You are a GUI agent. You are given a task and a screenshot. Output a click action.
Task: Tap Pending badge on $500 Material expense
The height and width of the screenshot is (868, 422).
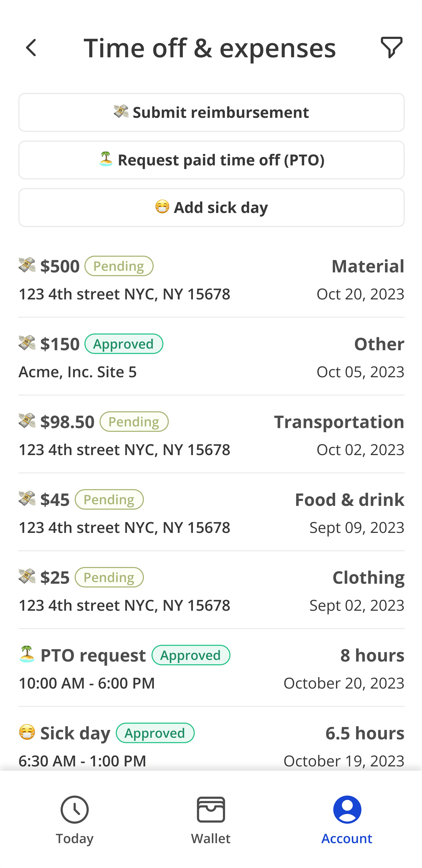pos(119,266)
